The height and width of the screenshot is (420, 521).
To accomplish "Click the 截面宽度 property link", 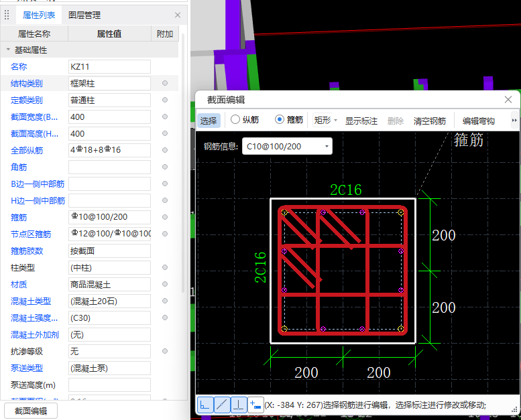I will point(34,117).
